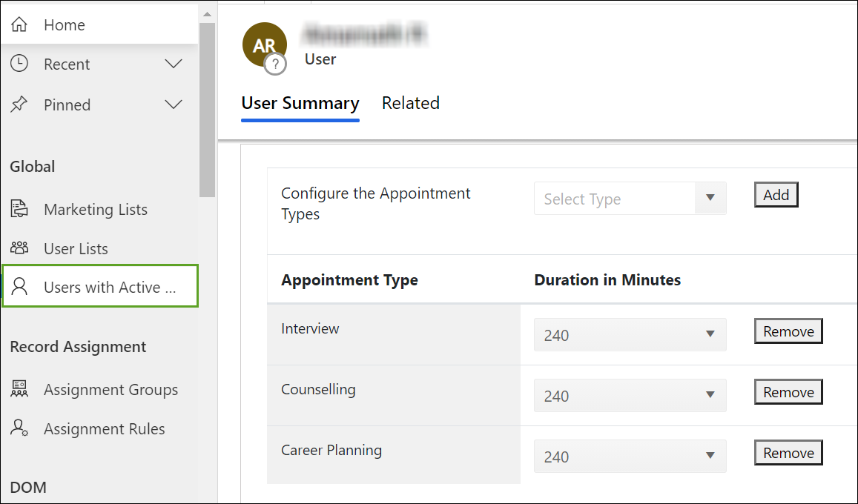
Task: Click the Home icon in sidebar
Action: (x=19, y=24)
